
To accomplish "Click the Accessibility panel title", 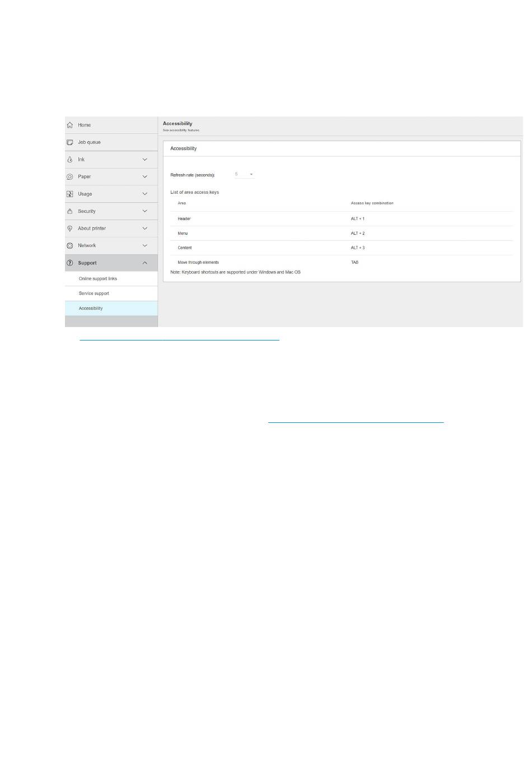I will (x=184, y=148).
